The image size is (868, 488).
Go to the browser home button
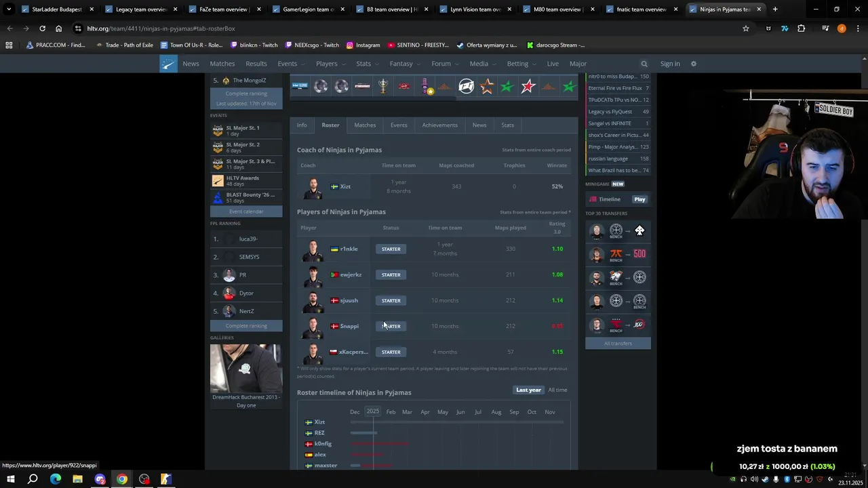[58, 28]
